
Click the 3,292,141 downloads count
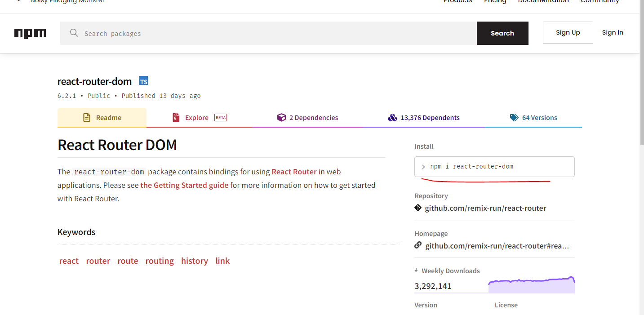[x=433, y=286]
